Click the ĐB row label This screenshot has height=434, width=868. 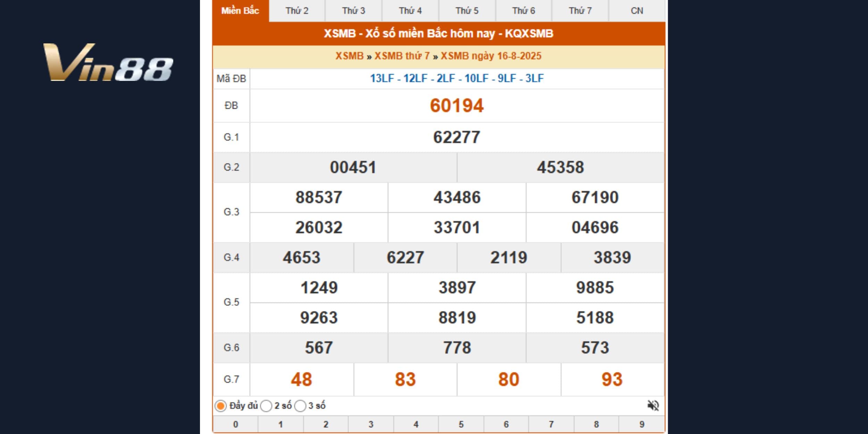tap(231, 106)
